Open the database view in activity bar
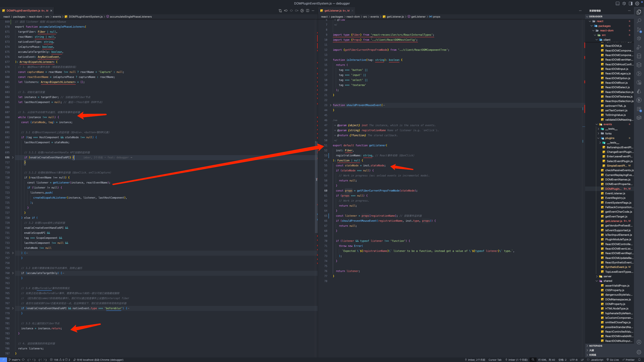Screen dimensions: 644x362 click(639, 56)
